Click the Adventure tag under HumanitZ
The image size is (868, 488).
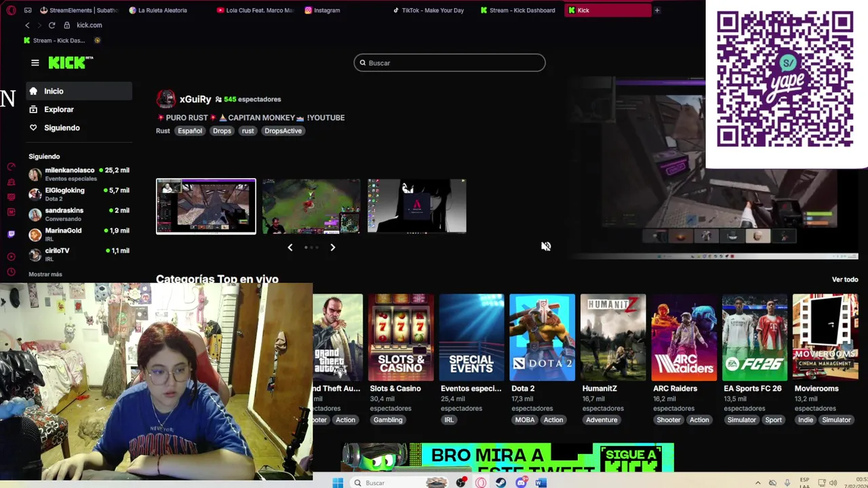coord(601,420)
